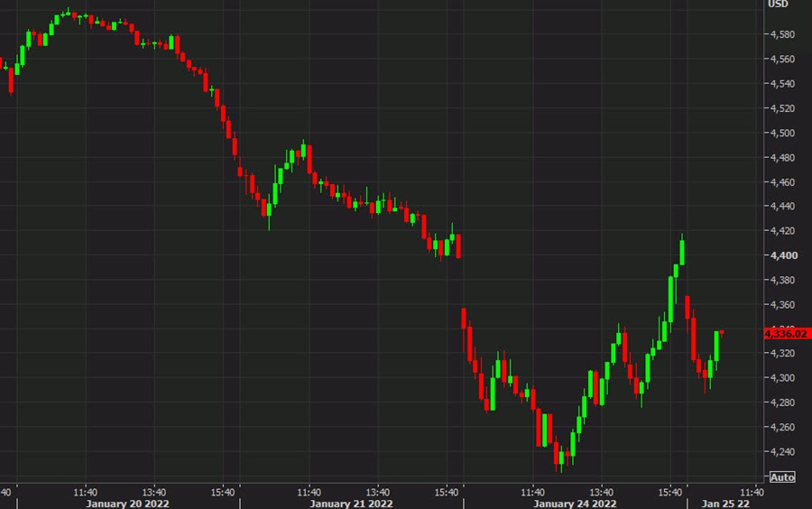812x509 pixels.
Task: Click the 4,540 price axis label
Action: tap(782, 84)
